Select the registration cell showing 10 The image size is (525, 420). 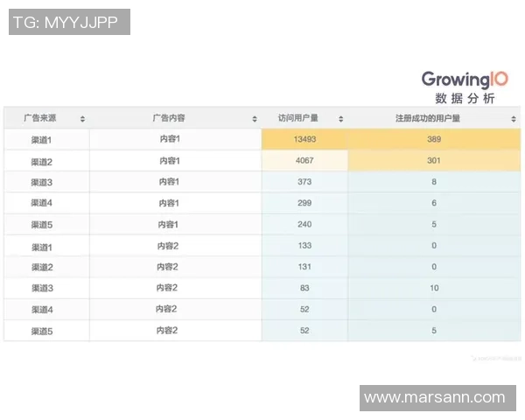[x=434, y=288]
